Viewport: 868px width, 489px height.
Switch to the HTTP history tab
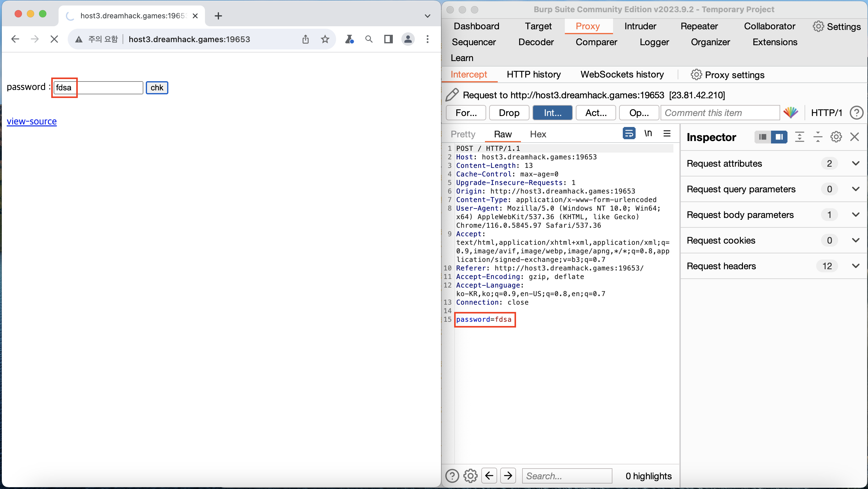(534, 74)
